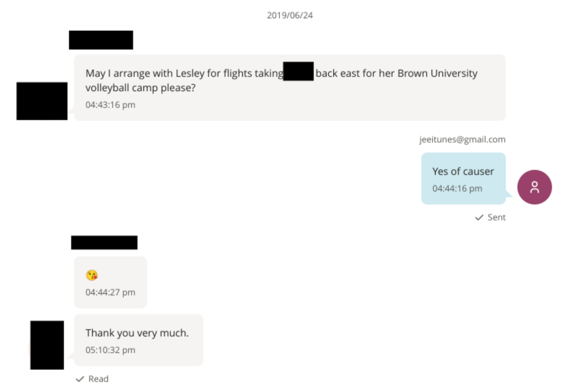This screenshot has height=392, width=582.
Task: Select the jeeitunes@gmail.com sender label
Action: click(x=462, y=140)
